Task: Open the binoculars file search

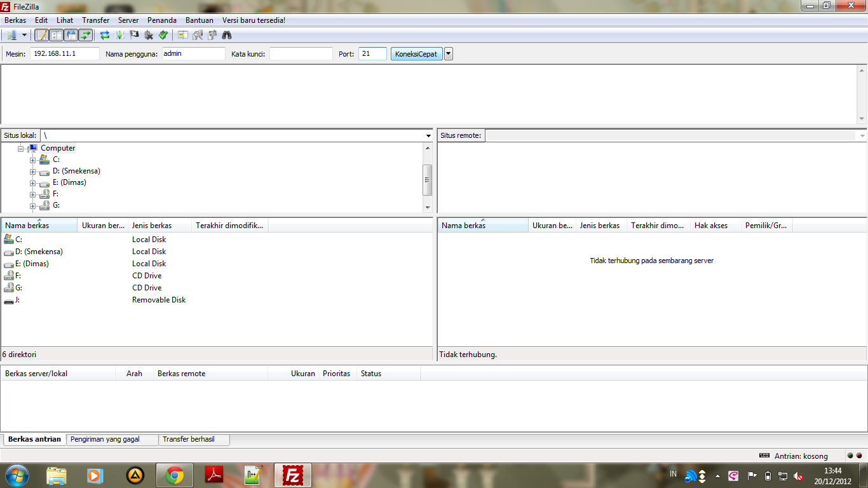Action: click(227, 35)
